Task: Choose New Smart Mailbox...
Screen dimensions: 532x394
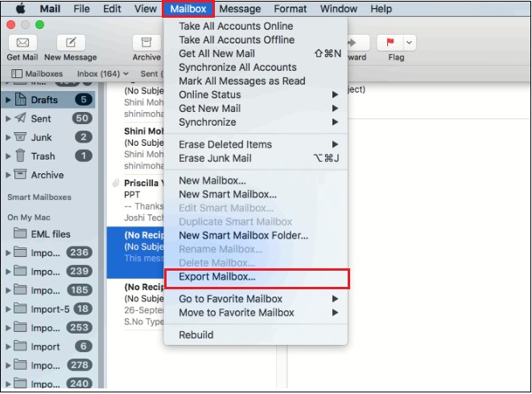Action: (x=255, y=194)
